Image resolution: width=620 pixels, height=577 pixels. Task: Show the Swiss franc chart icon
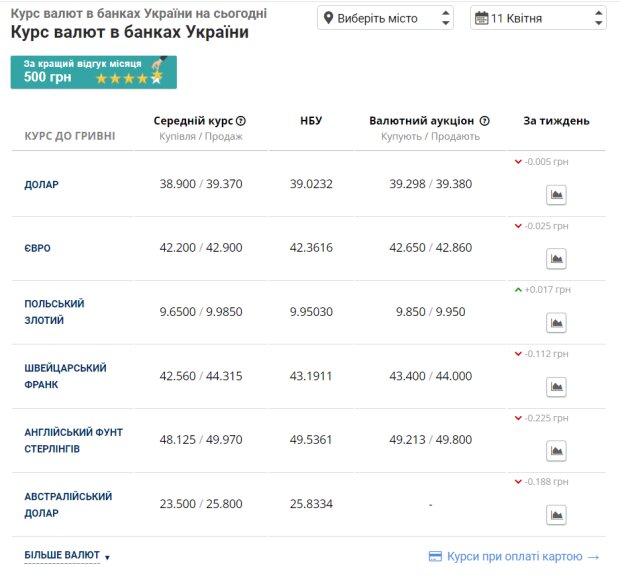pos(557,387)
